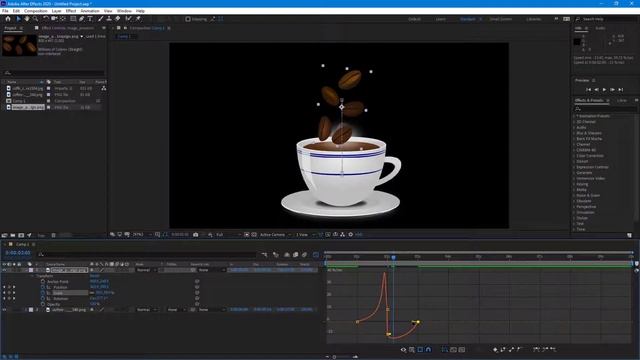The width and height of the screenshot is (640, 360).
Task: Click the Home icon in the toolbar
Action: pyautogui.click(x=8, y=19)
